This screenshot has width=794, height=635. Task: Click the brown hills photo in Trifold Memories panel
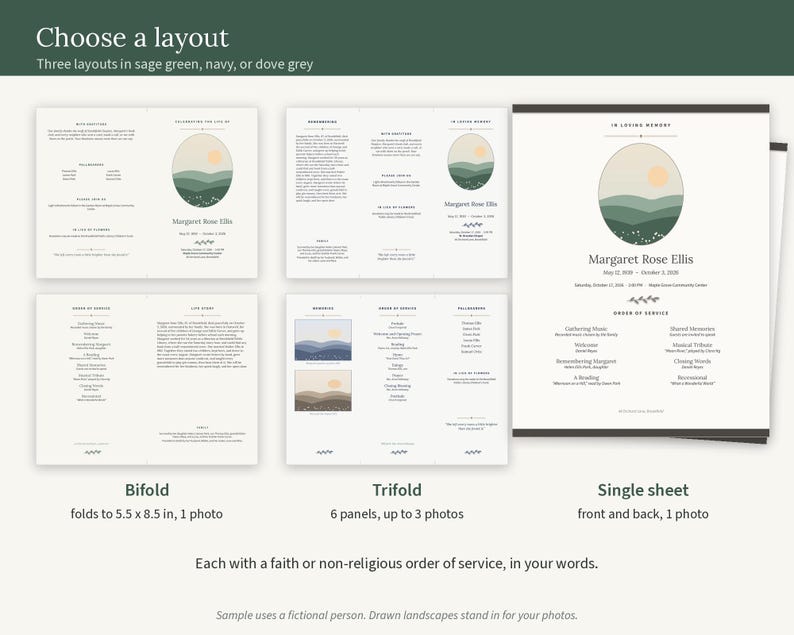(x=323, y=390)
